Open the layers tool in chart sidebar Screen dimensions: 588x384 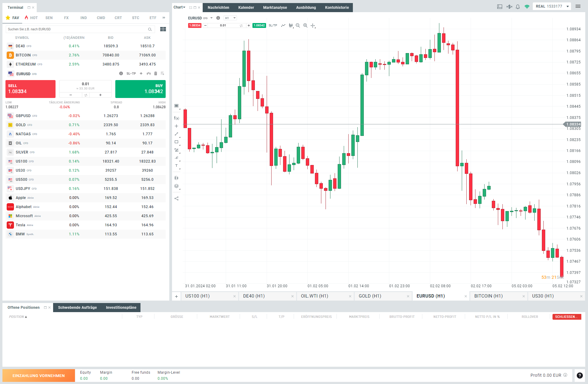[176, 186]
